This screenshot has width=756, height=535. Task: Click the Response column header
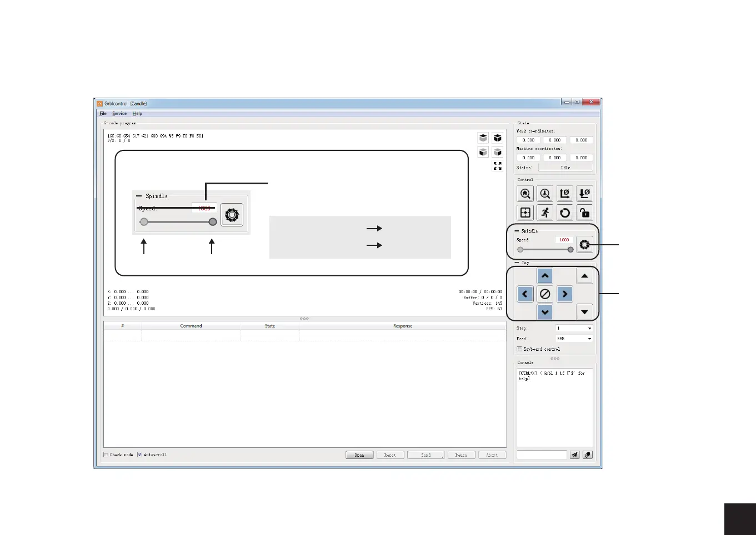pyautogui.click(x=403, y=326)
